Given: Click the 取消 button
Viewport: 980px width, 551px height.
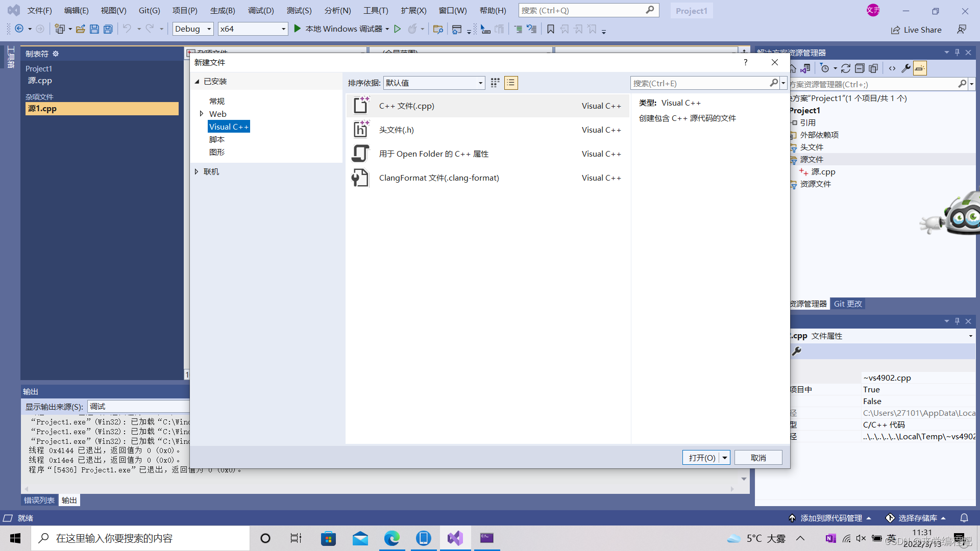Looking at the screenshot, I should point(758,458).
